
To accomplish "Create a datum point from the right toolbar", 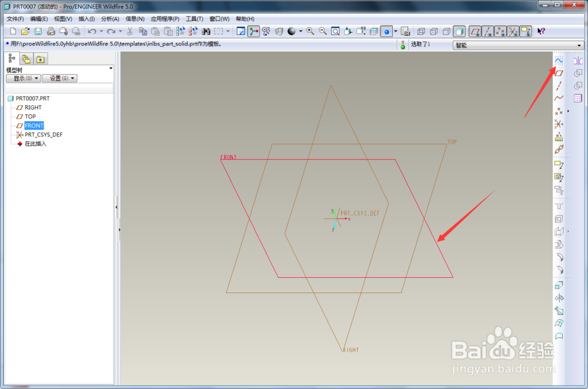I will (559, 111).
